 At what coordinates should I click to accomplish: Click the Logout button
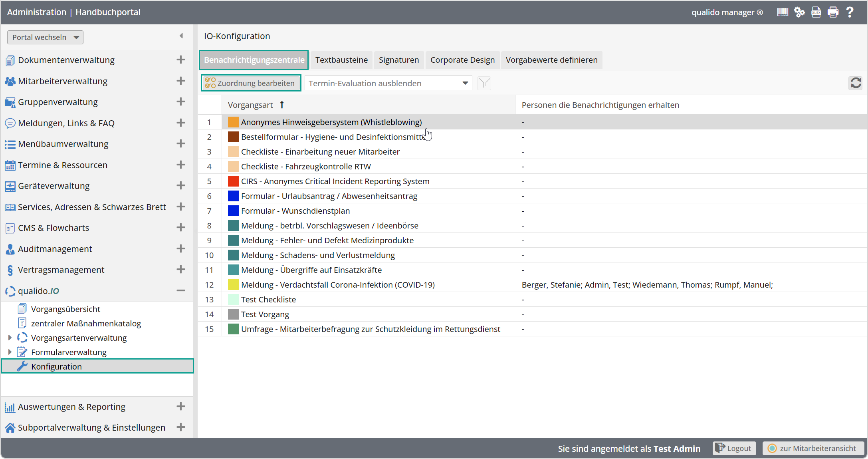[x=734, y=448]
